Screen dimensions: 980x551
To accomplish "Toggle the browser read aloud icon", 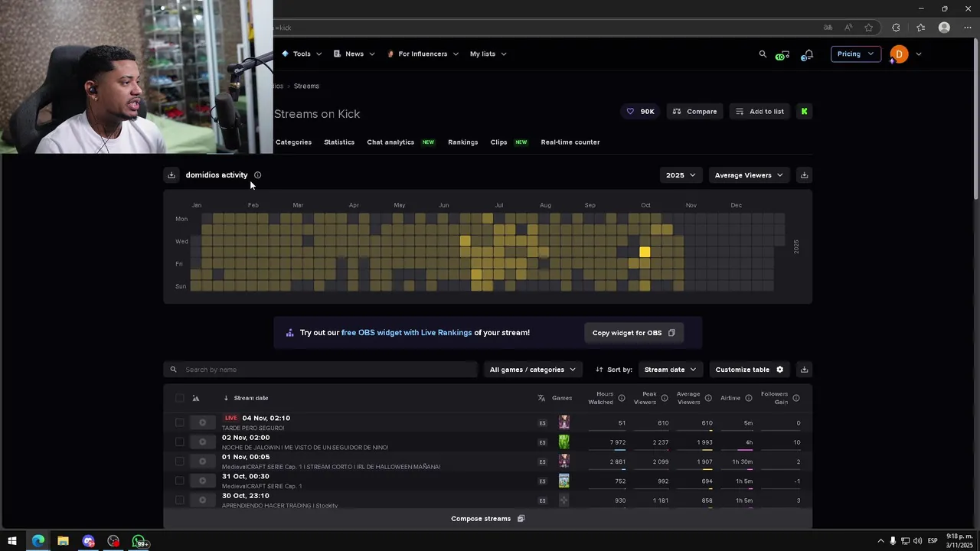I will [848, 28].
